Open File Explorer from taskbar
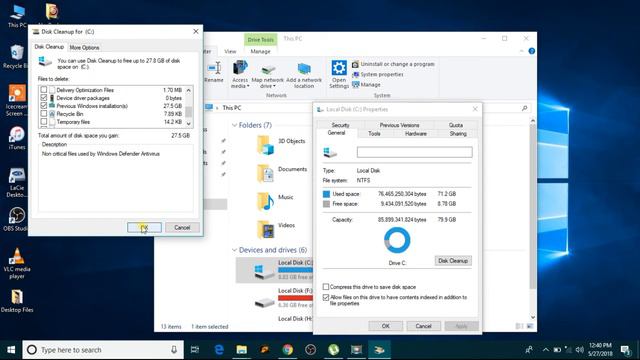This screenshot has height=360, width=640. (x=242, y=350)
